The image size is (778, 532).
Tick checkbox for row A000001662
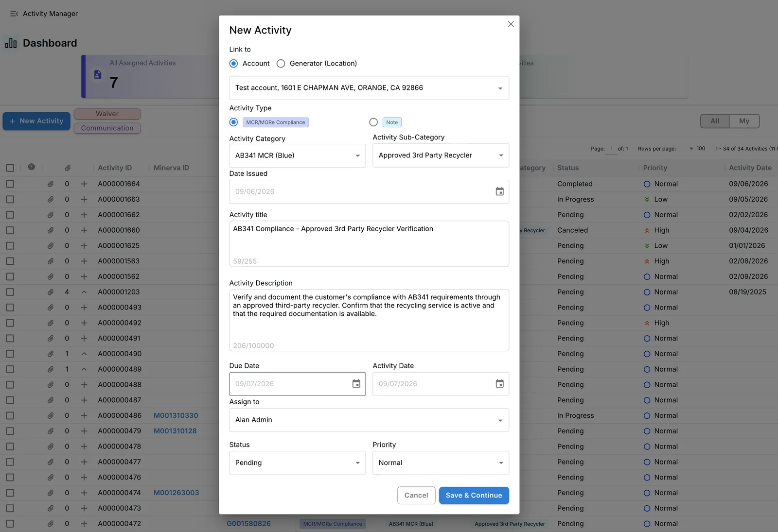10,215
